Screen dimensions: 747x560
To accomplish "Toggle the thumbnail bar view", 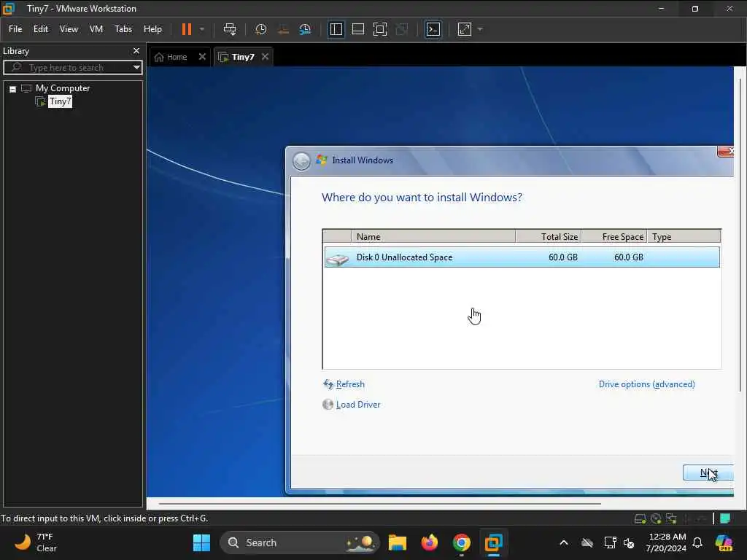I will pos(357,29).
